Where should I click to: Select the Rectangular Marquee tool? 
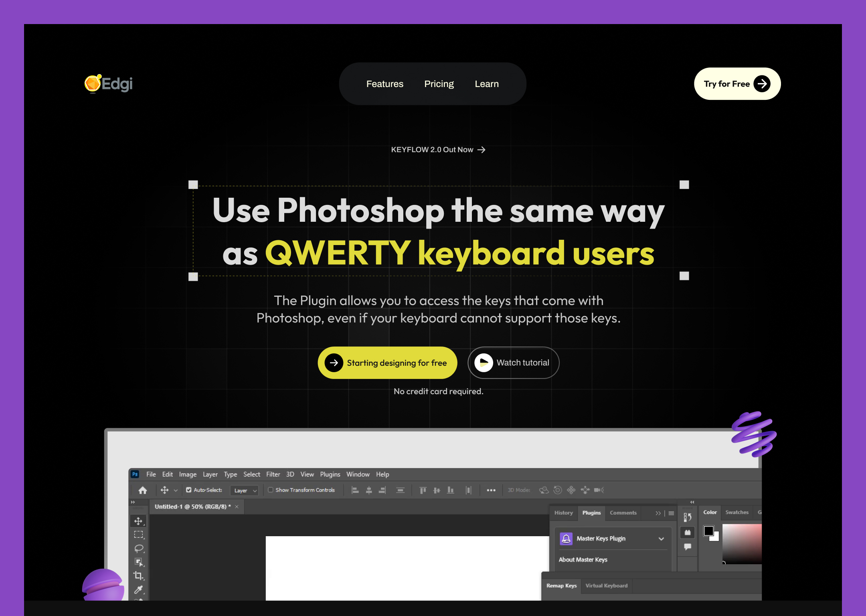click(138, 535)
